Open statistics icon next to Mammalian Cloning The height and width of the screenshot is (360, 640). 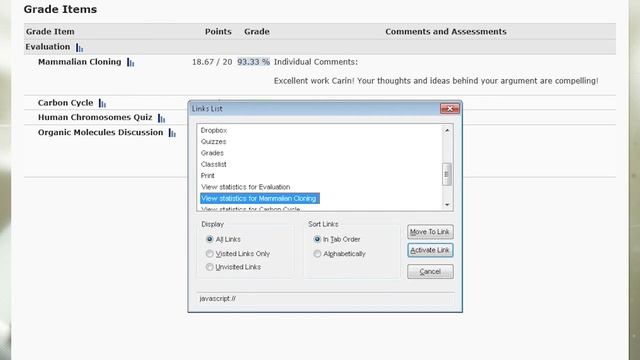(131, 62)
